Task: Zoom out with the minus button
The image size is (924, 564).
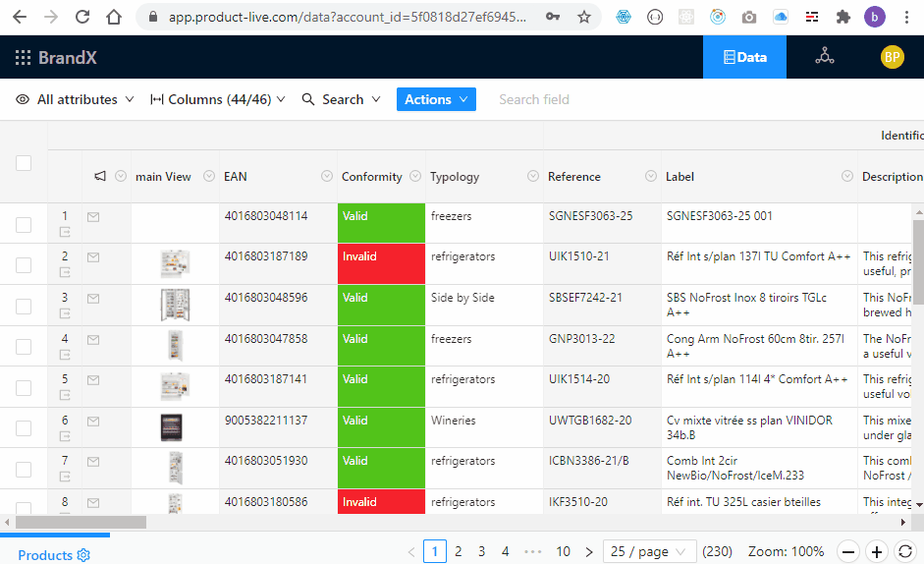Action: coord(848,552)
